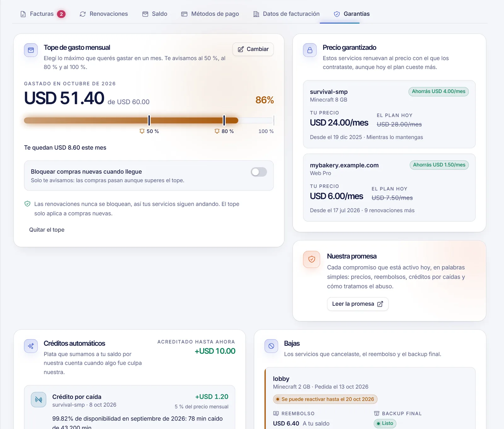The height and width of the screenshot is (429, 504).
Task: Open the Facturas tab
Action: [x=43, y=14]
